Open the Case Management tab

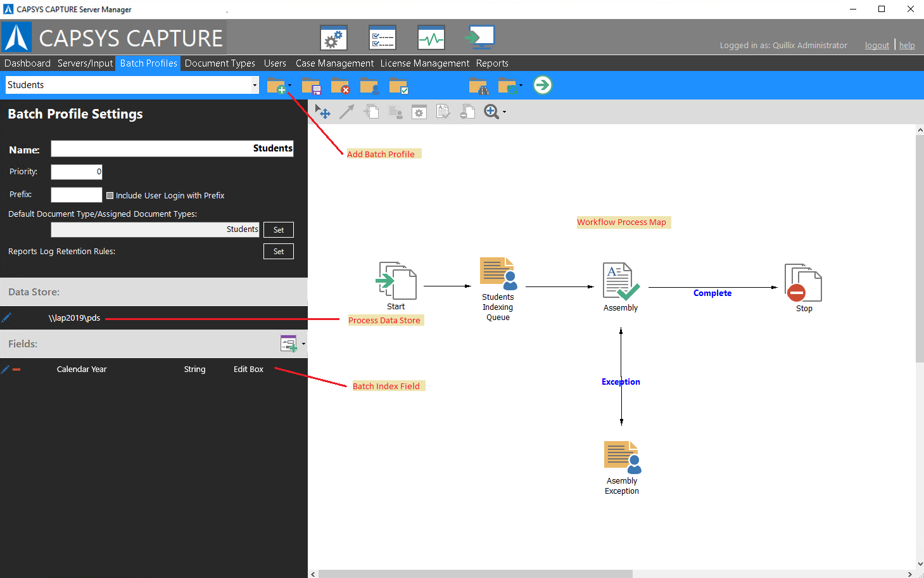[334, 63]
